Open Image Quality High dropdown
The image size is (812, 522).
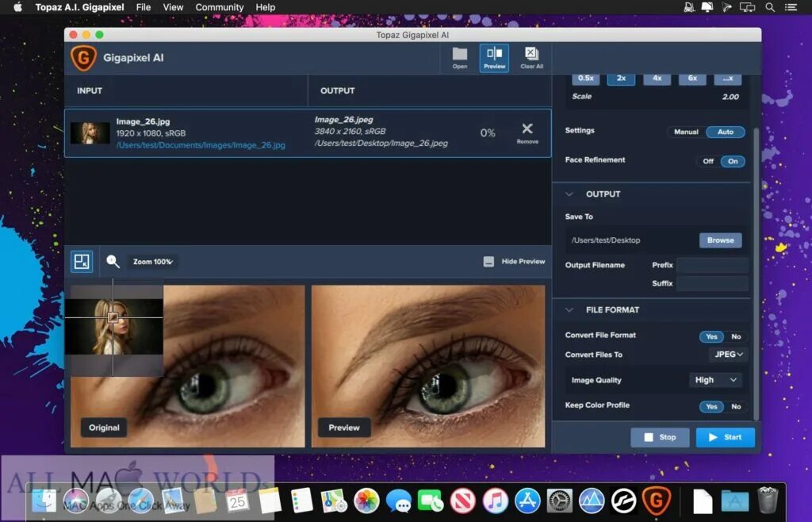715,380
